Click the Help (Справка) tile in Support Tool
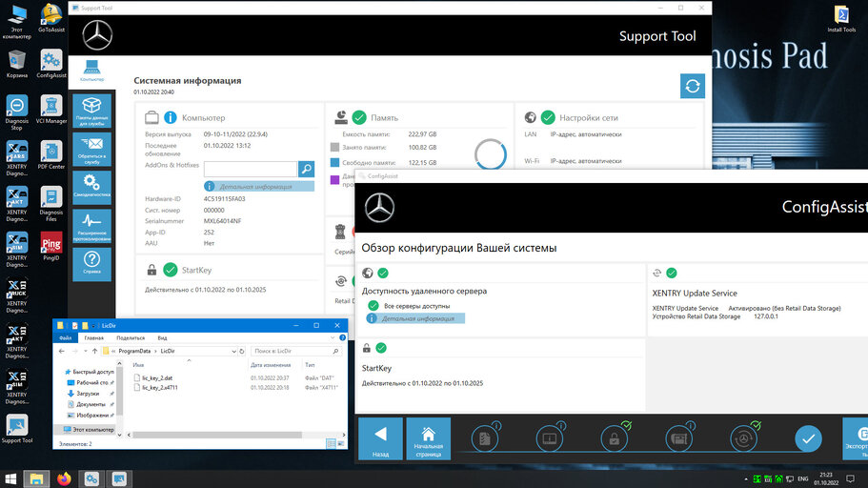Viewport: 868px width, 488px height. tap(91, 264)
